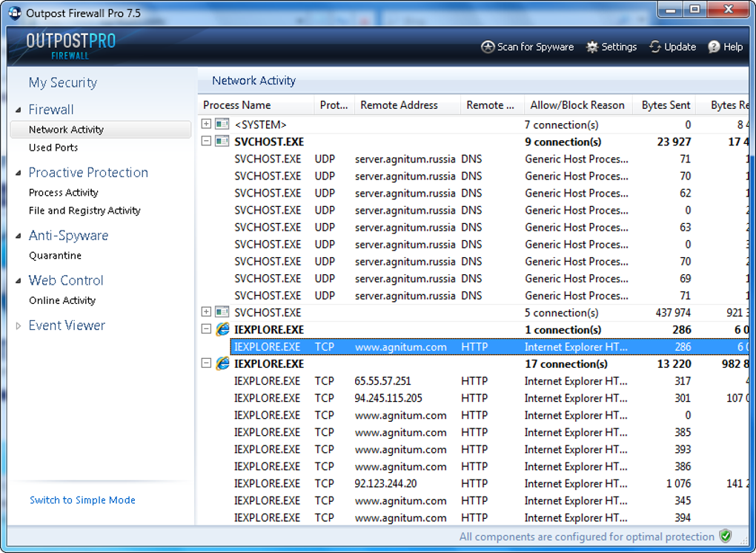Expand SVCHOST.EXE group with 5 connections

(x=206, y=312)
